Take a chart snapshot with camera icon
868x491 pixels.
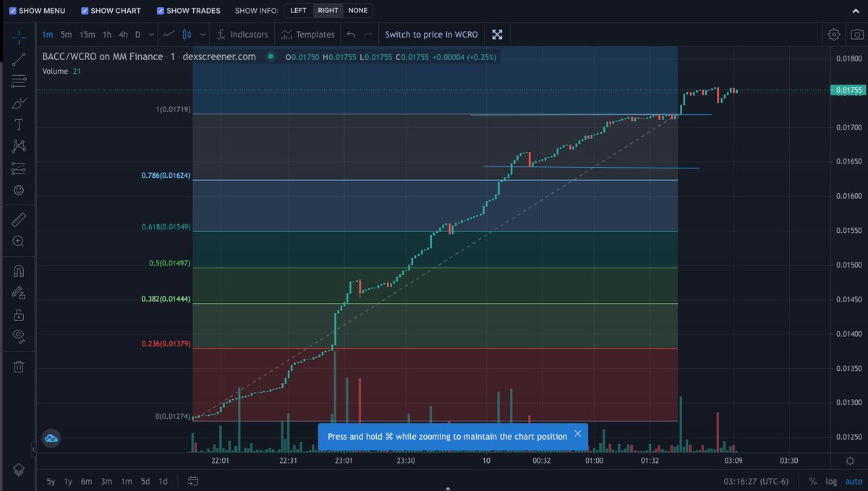(856, 34)
